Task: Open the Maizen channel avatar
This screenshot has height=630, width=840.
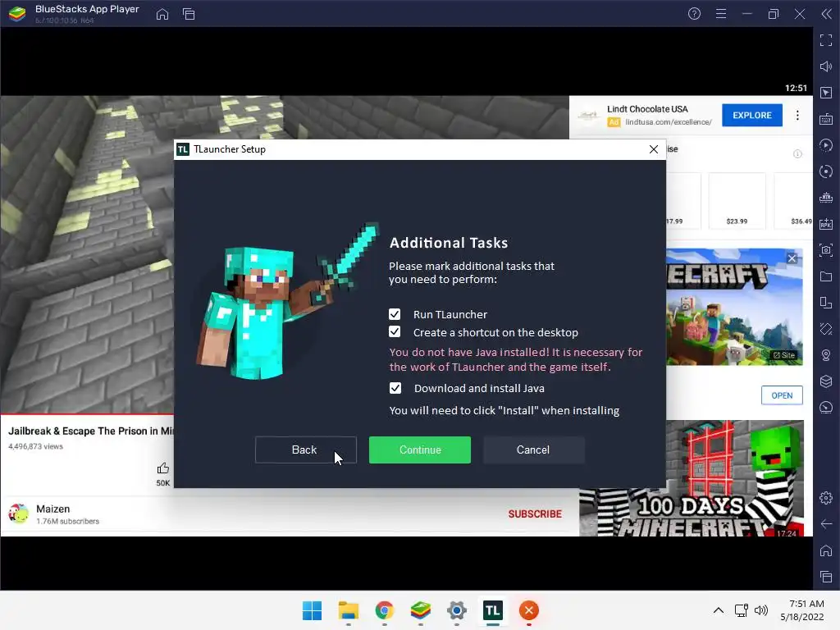Action: pyautogui.click(x=19, y=514)
